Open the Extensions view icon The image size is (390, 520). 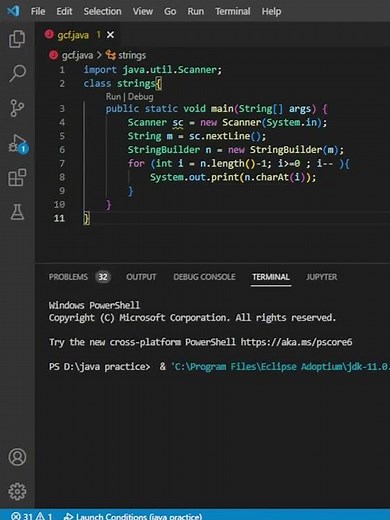coord(17,177)
